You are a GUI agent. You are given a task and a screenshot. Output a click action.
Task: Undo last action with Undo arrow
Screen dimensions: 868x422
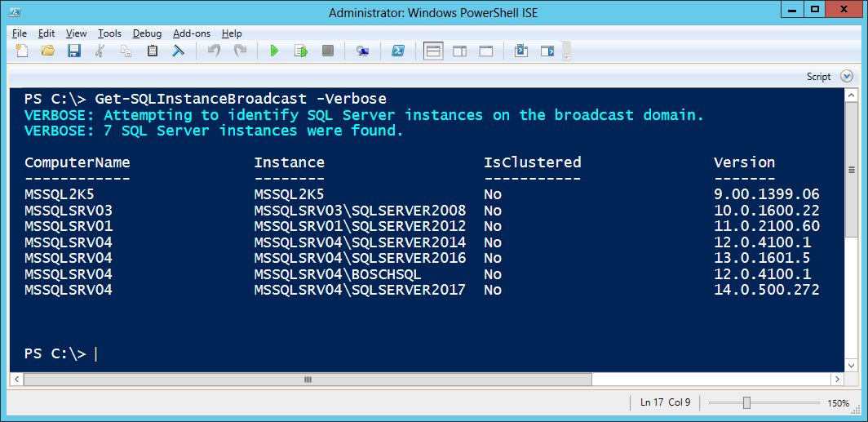[x=214, y=51]
